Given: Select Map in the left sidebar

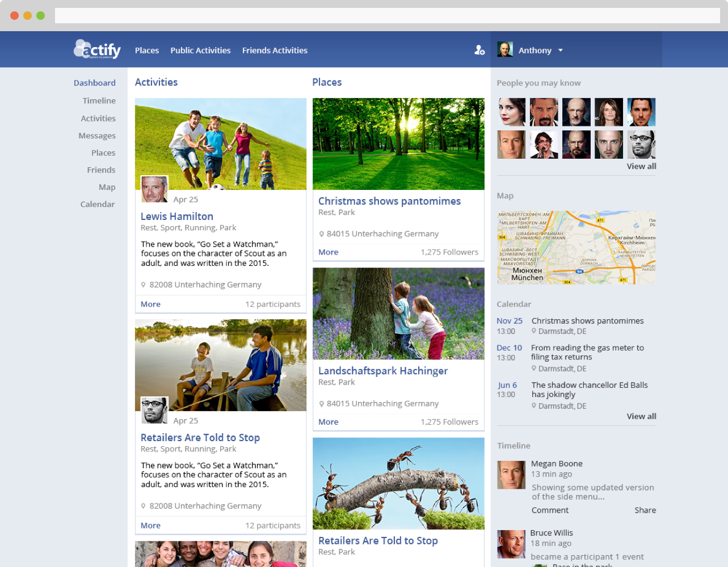Looking at the screenshot, I should [107, 187].
